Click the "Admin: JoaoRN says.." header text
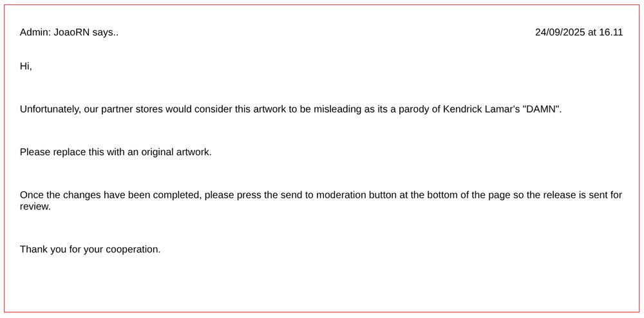644x318 pixels. point(69,32)
